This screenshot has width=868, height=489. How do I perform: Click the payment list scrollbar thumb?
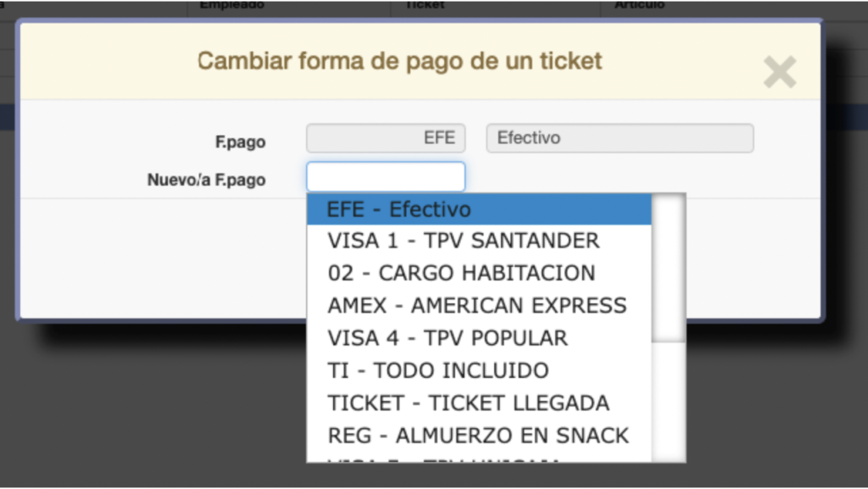[x=669, y=268]
